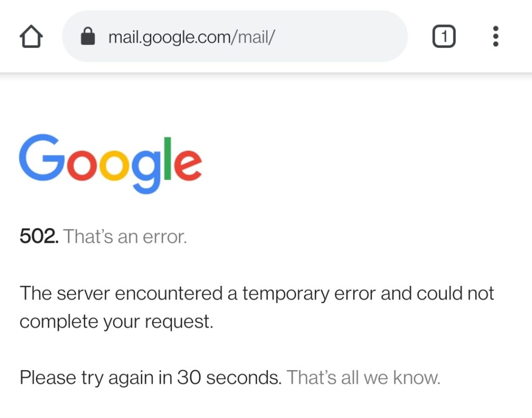Viewport: 532px width, 418px height.
Task: Click the padlock site security icon
Action: point(88,36)
